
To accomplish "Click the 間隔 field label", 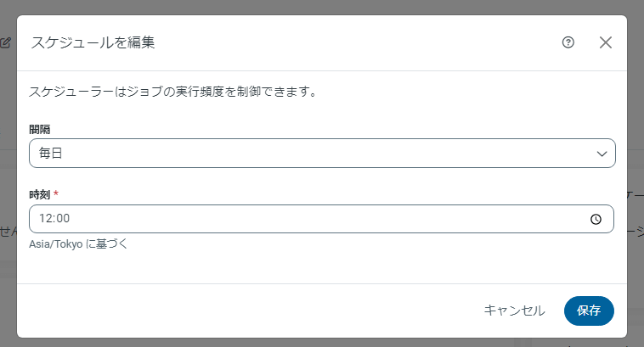I will pos(39,129).
